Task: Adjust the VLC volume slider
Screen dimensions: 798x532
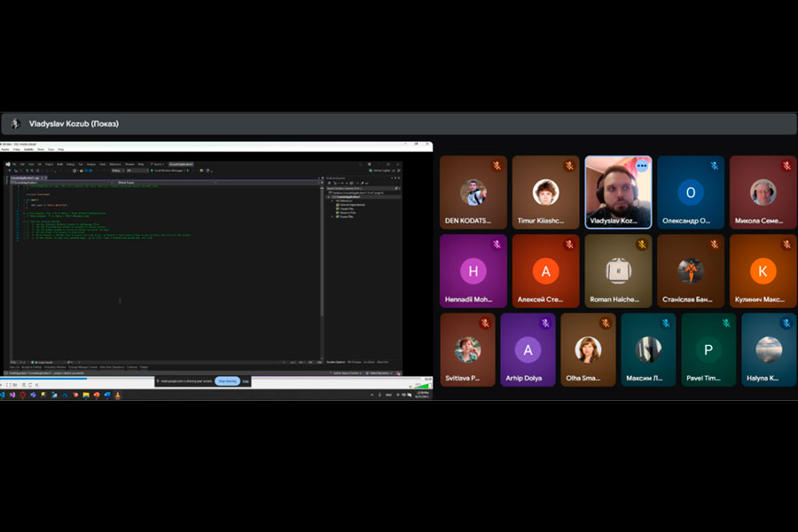Action: pos(423,386)
